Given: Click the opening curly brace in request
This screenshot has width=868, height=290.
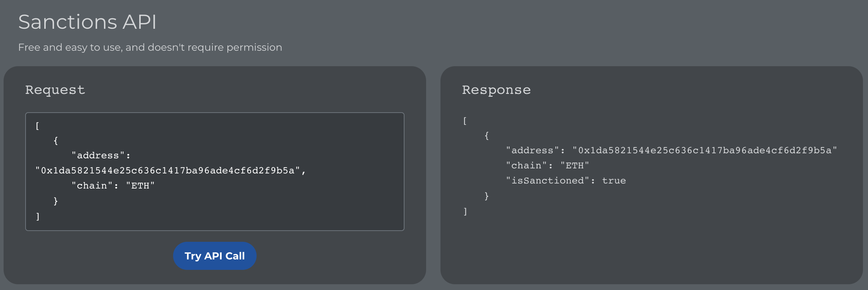Looking at the screenshot, I should [x=56, y=140].
